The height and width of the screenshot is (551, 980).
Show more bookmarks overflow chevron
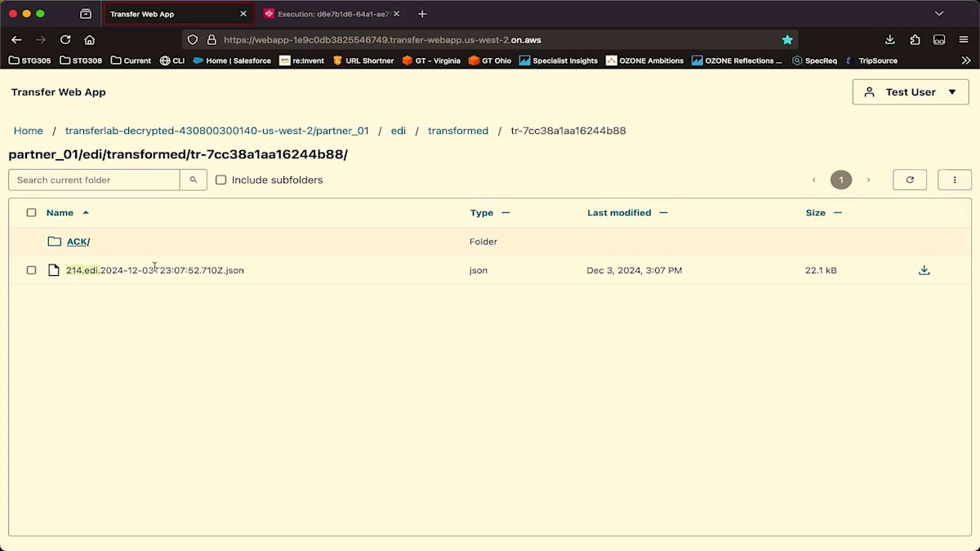(966, 60)
